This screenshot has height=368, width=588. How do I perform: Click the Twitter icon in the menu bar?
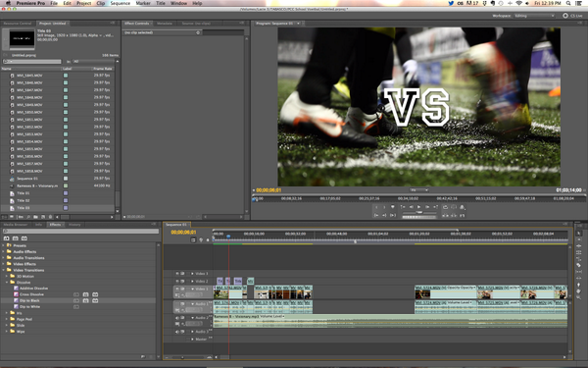pos(451,3)
